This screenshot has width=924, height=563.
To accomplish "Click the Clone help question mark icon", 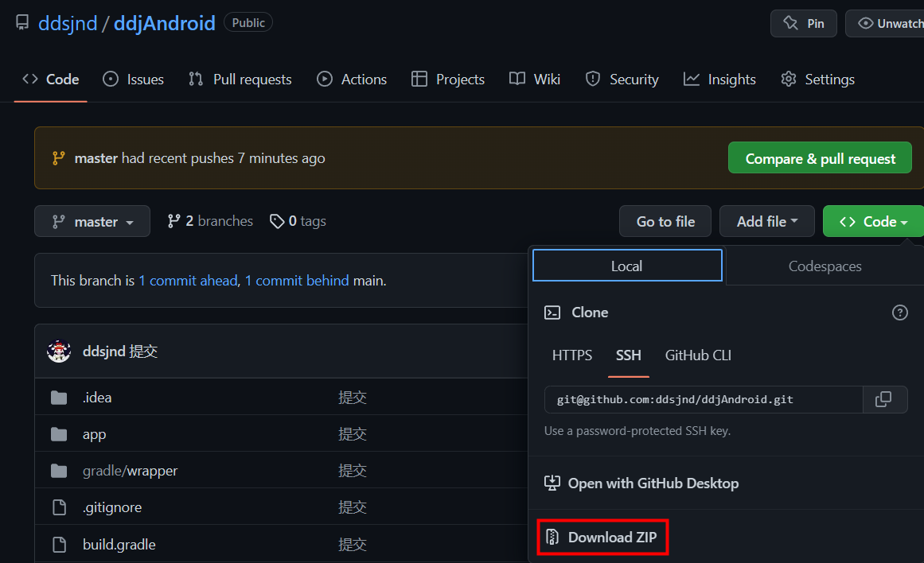I will tap(900, 313).
